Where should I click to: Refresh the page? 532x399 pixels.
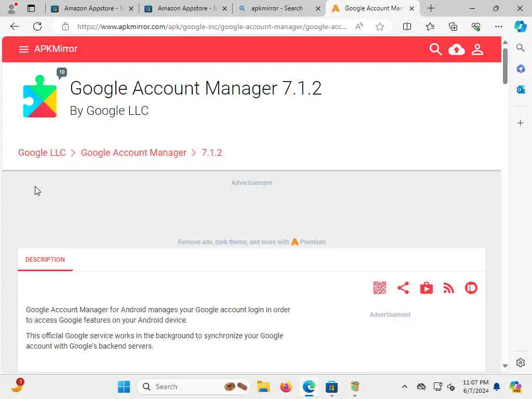pyautogui.click(x=37, y=26)
